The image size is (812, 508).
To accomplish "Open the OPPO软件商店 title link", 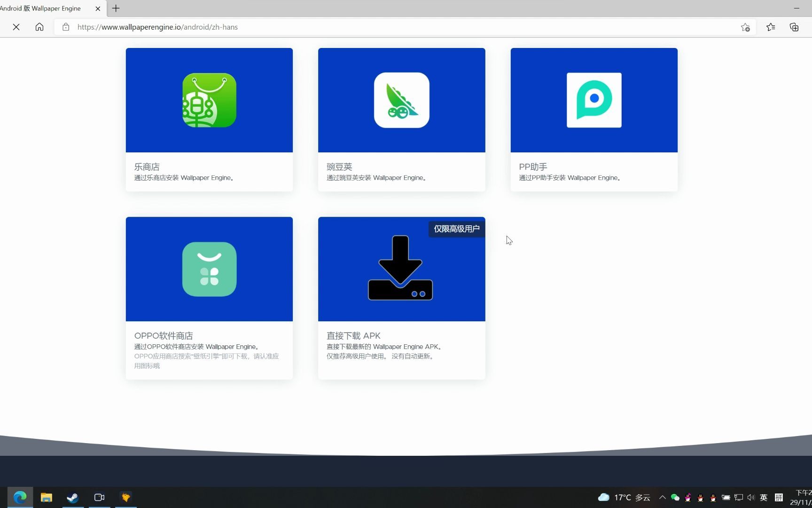I will (x=164, y=336).
